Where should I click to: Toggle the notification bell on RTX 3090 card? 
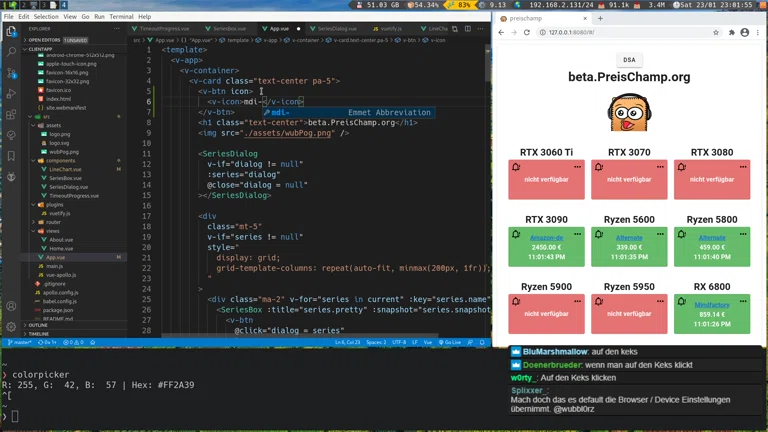[x=516, y=234]
